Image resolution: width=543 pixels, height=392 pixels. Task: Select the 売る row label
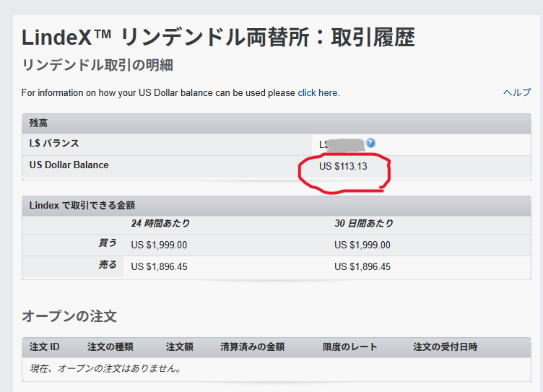coord(107,266)
